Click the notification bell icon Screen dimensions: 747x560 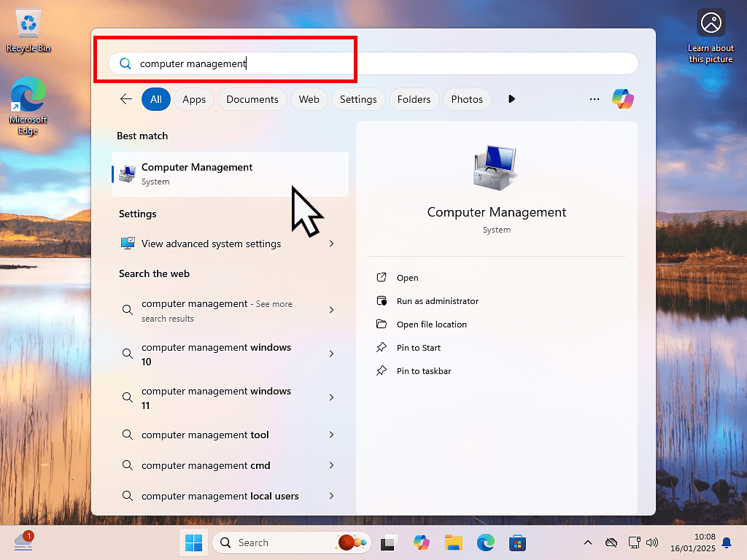pos(726,542)
